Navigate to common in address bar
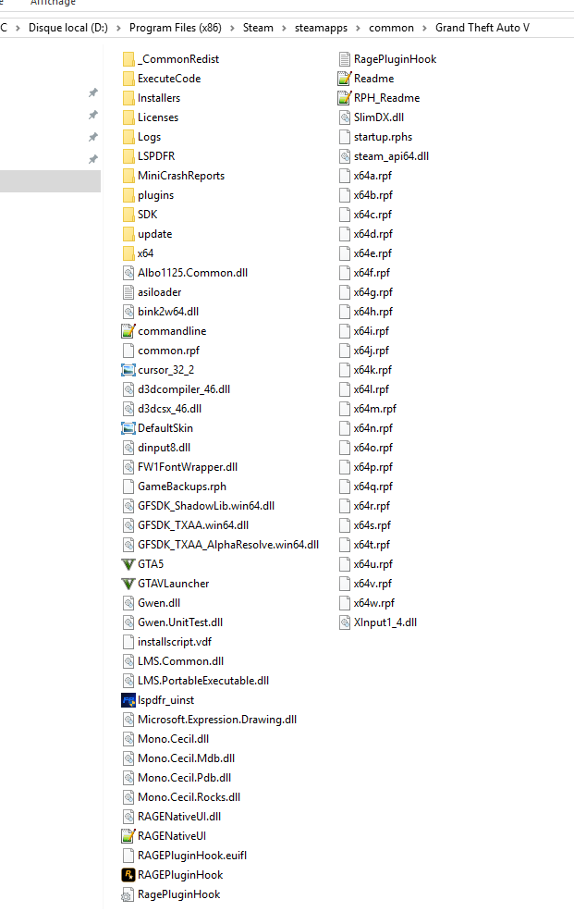Viewport: 574px width, 924px height. click(x=391, y=28)
